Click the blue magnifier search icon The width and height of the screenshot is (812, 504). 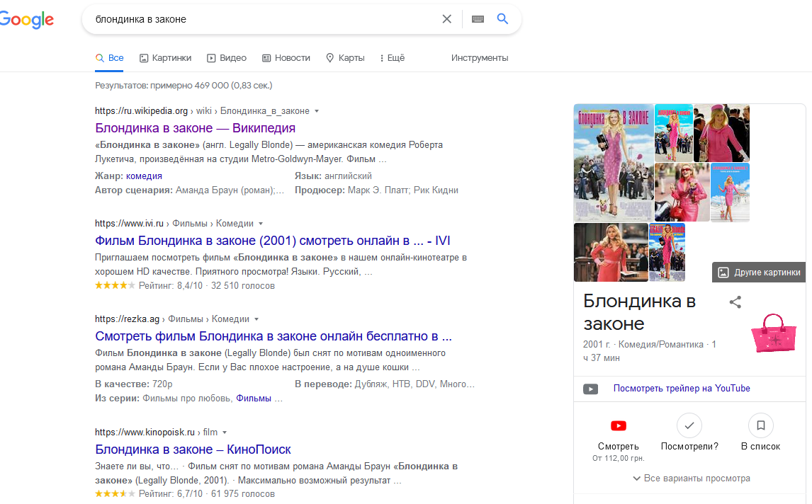point(502,19)
